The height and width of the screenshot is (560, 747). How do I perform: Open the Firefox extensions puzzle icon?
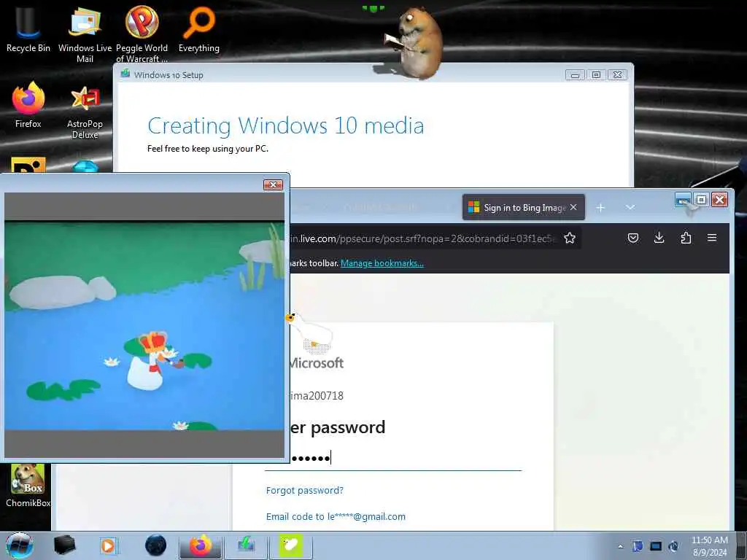pyautogui.click(x=686, y=238)
